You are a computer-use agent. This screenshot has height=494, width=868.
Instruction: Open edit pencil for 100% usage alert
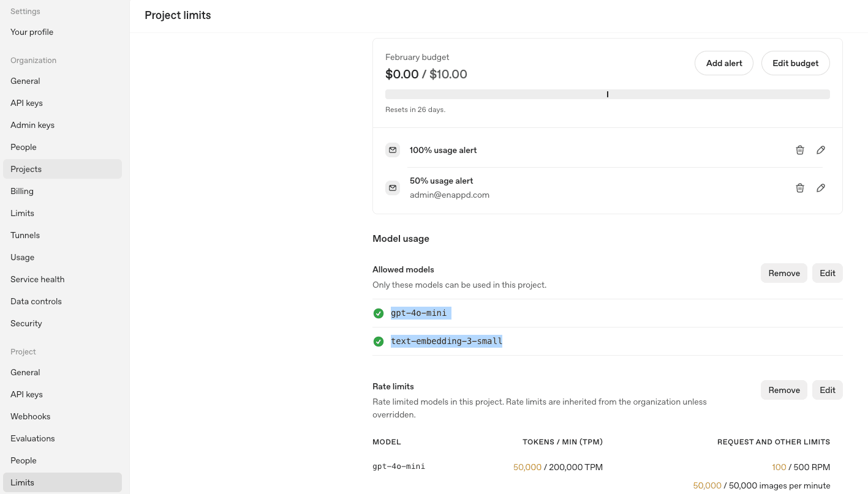[821, 149]
